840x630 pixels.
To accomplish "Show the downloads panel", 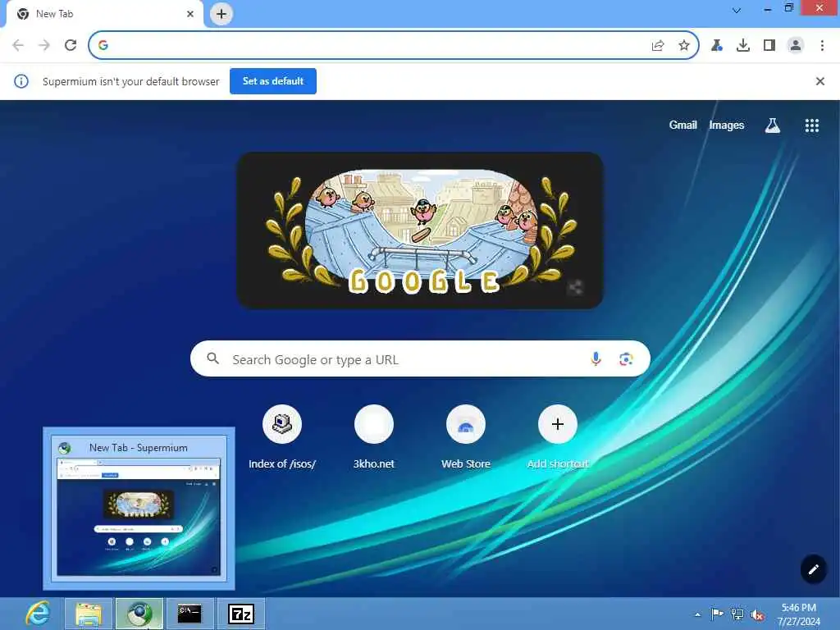I will [x=743, y=45].
